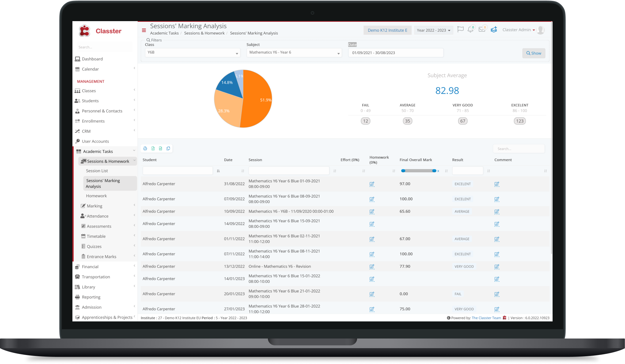Open the Year 2022 - 2023 dropdown
The width and height of the screenshot is (625, 364).
click(x=433, y=30)
